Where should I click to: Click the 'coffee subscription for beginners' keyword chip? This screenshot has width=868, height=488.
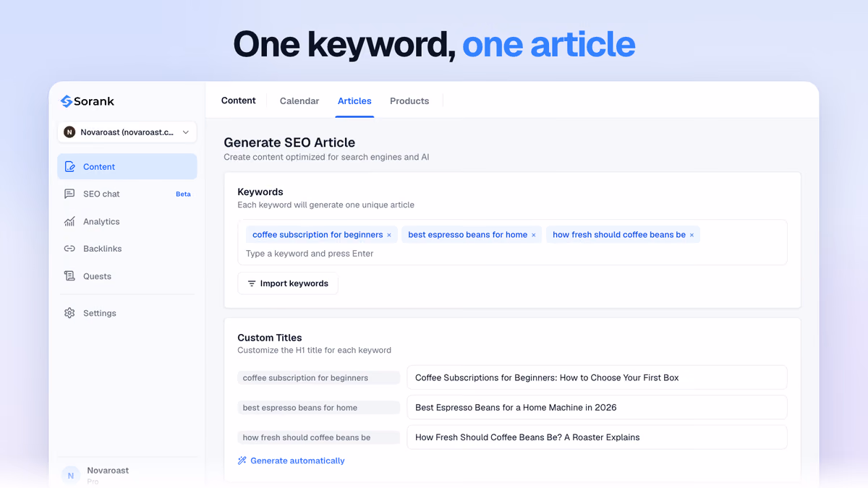click(321, 235)
